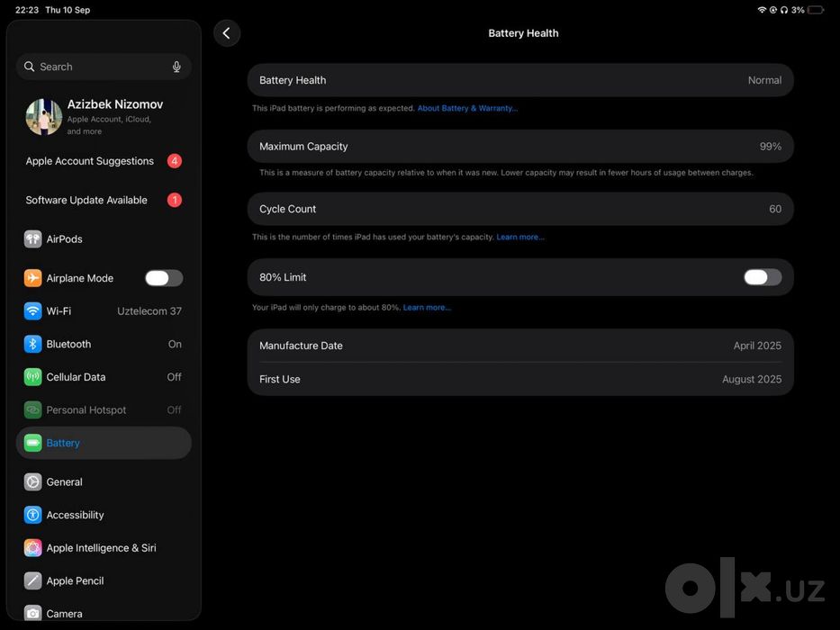Select the First Use August 2025 row
This screenshot has width=840, height=630.
[x=520, y=379]
